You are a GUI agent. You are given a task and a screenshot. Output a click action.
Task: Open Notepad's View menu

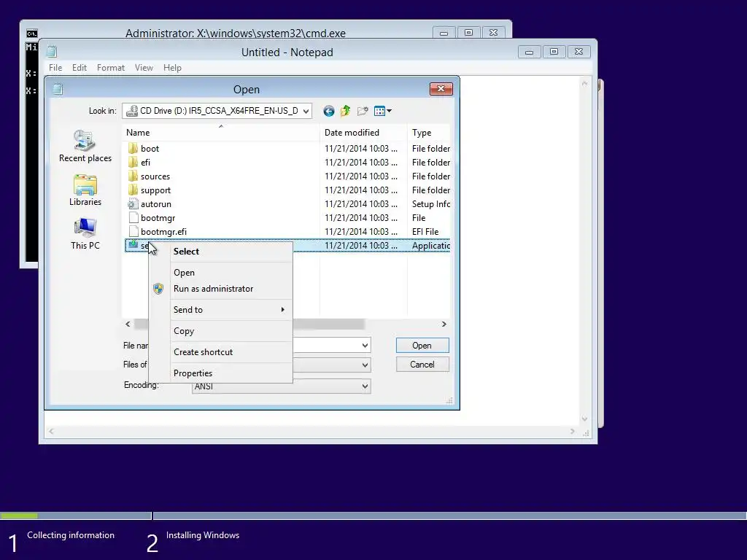coord(144,68)
